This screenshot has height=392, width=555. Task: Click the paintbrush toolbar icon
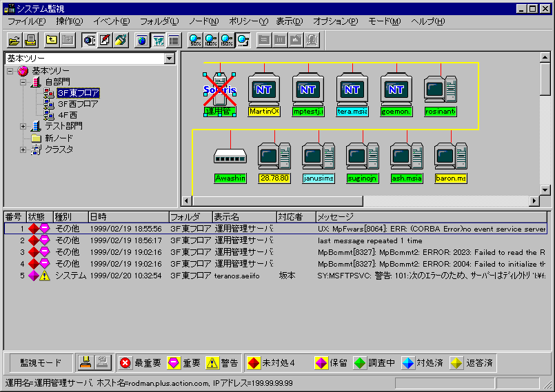121,41
